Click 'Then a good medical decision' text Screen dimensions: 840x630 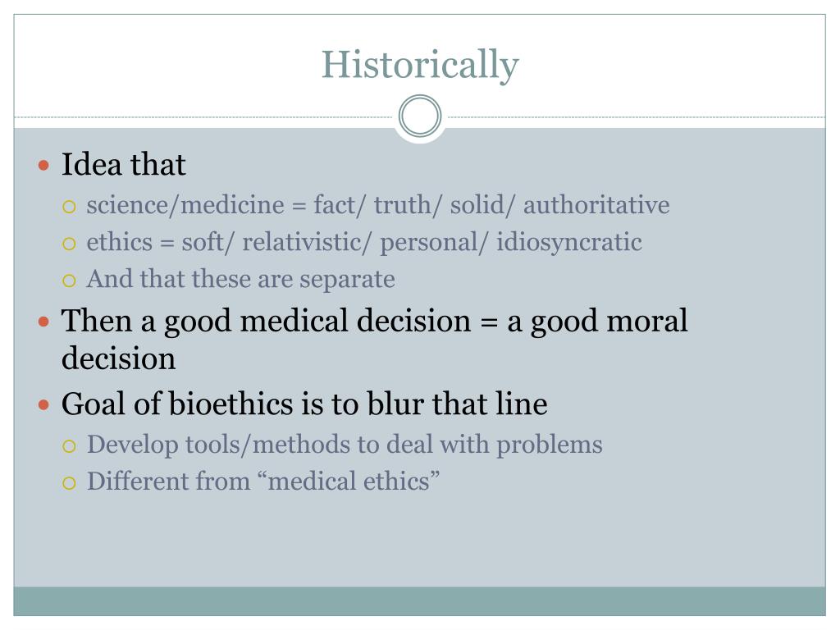(266, 322)
